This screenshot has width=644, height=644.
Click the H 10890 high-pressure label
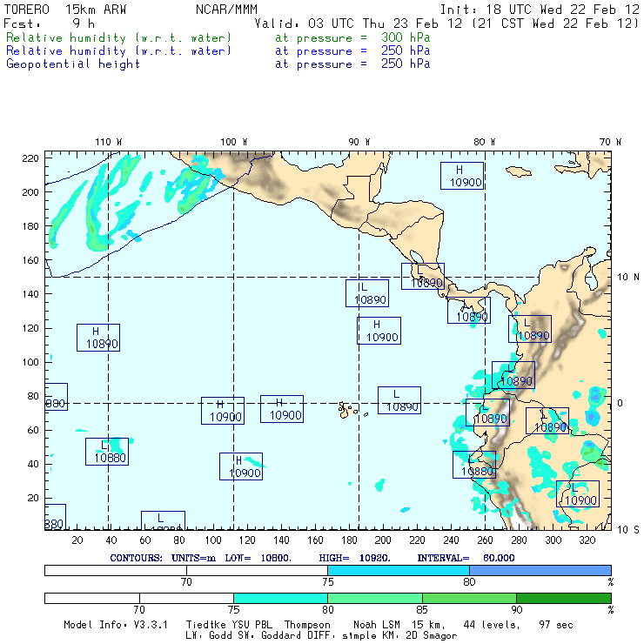tap(97, 338)
